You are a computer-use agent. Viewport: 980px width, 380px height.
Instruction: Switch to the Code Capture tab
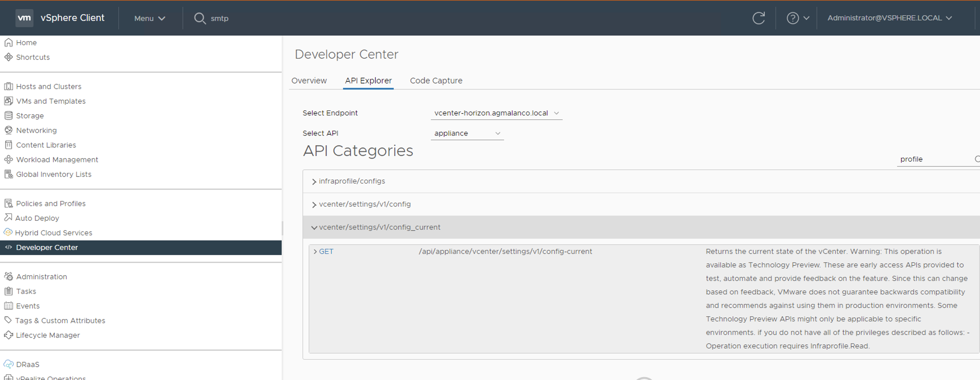436,80
